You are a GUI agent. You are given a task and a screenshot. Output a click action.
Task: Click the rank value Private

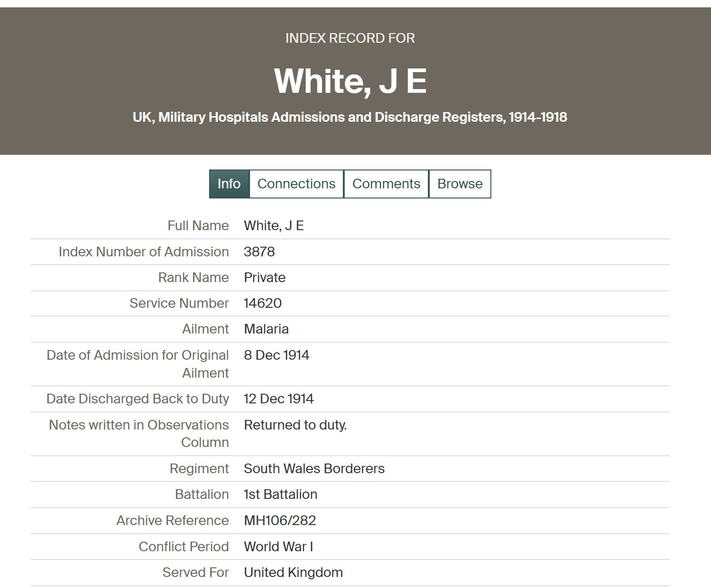point(264,277)
